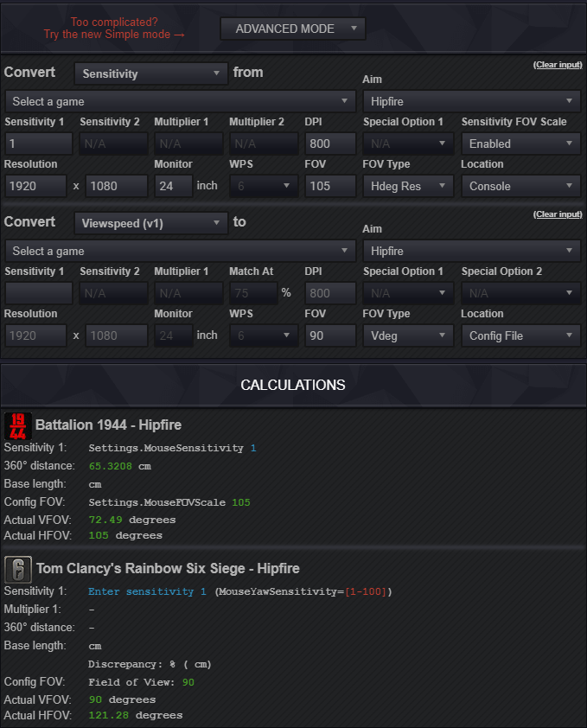
Task: Open the to-section Special Option 1 dropdown
Action: pyautogui.click(x=408, y=293)
